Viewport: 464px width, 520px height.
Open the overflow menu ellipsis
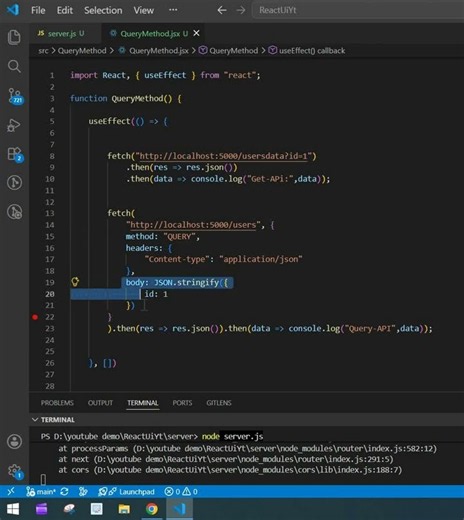(x=173, y=10)
